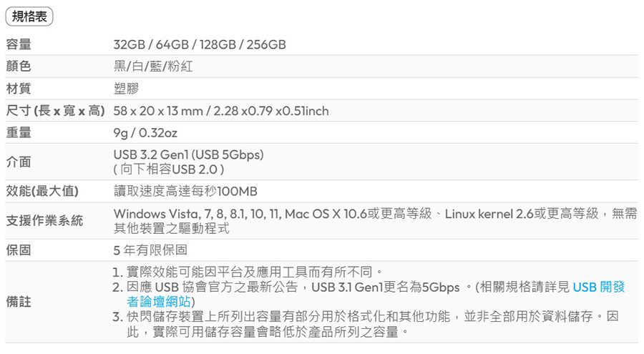Screen dimensions: 644x354
Task: Click the 支援作業系統 row label
Action: (44, 220)
